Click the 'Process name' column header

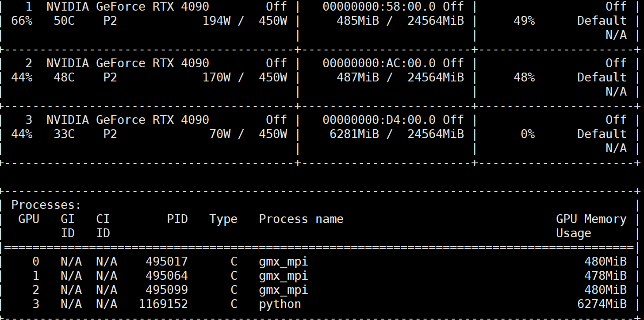[301, 219]
